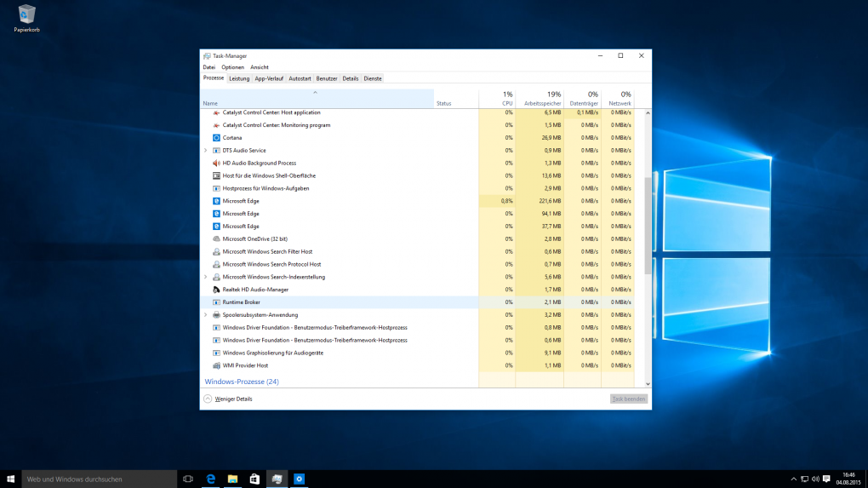Expand the Spoolersubsystem-Anwendung row
The height and width of the screenshot is (488, 868).
[x=206, y=315]
